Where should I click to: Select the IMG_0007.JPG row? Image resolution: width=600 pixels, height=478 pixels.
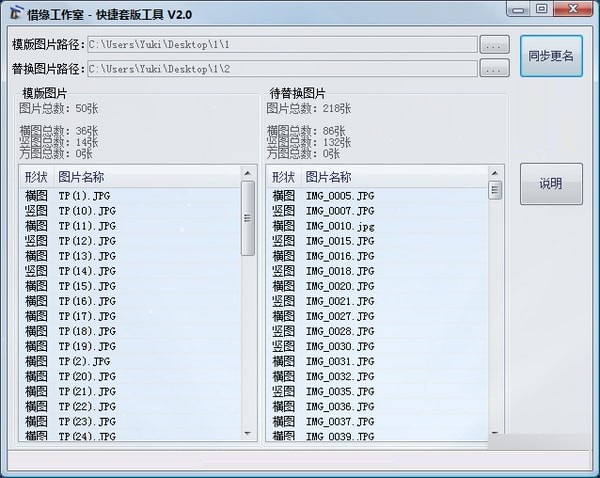(x=377, y=211)
